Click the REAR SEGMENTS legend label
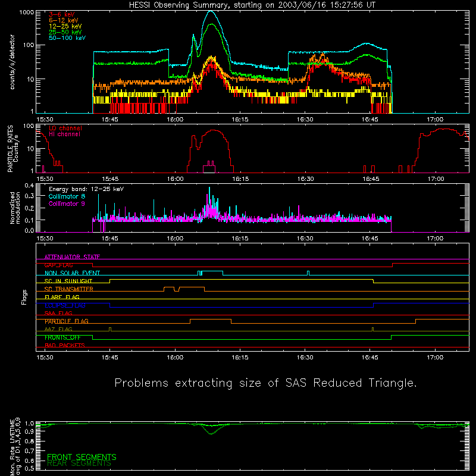 (x=79, y=463)
